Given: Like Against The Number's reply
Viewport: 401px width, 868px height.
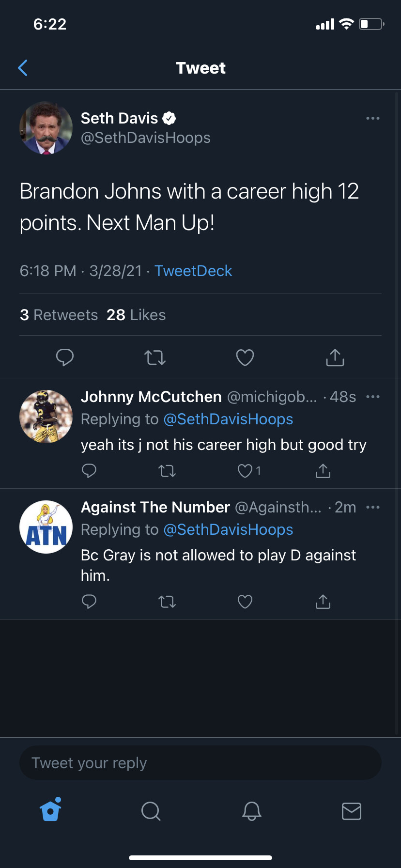Looking at the screenshot, I should [x=245, y=602].
